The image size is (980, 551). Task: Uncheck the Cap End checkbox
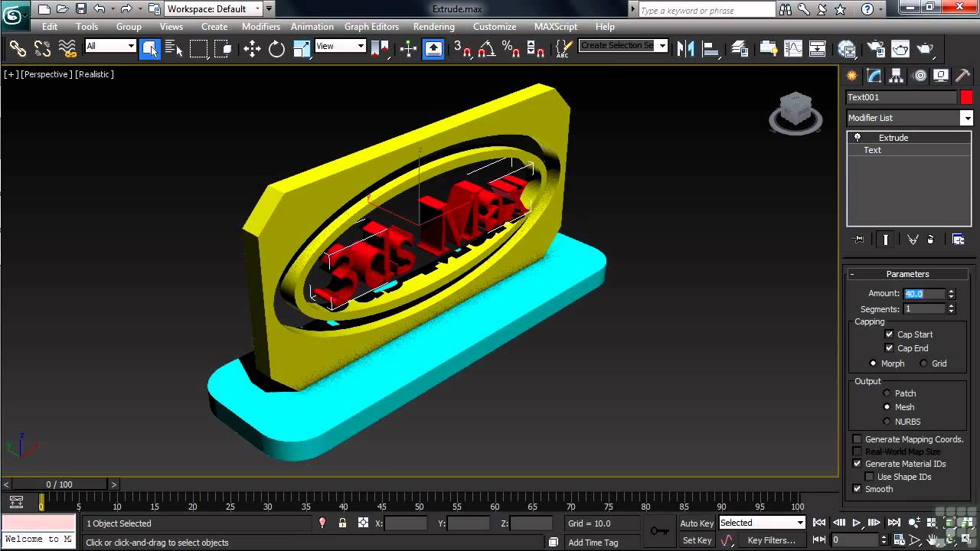click(890, 348)
